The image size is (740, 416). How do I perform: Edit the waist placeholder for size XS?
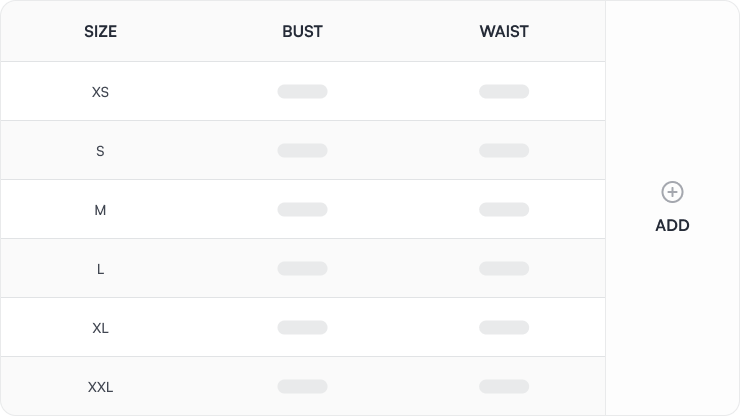pyautogui.click(x=504, y=92)
